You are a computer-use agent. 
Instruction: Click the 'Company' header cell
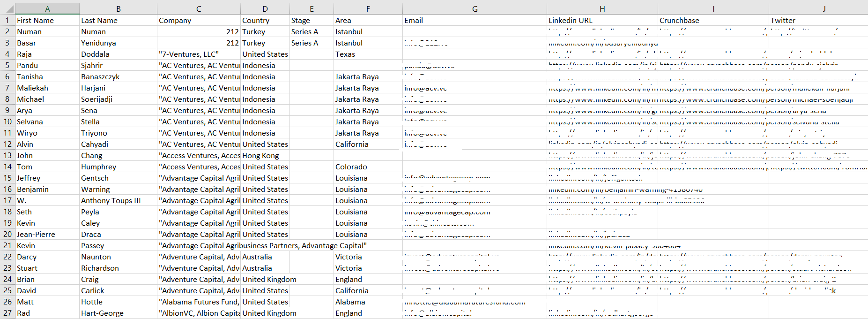click(199, 20)
